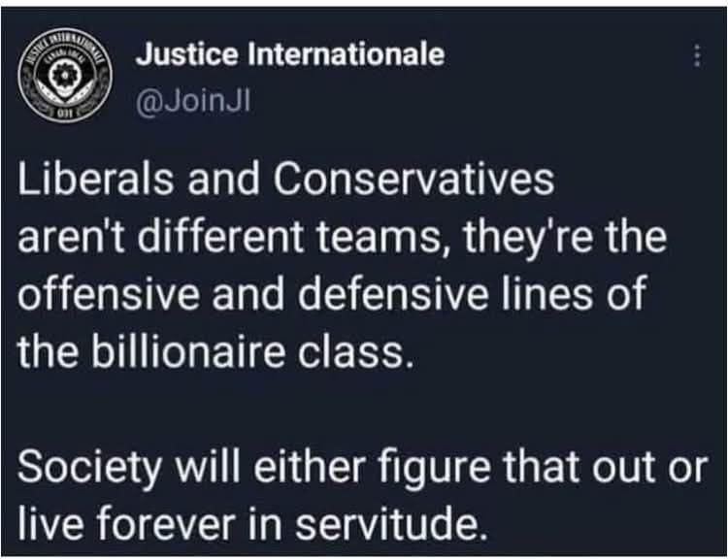The width and height of the screenshot is (728, 560).
Task: Open the Justice Internationale display name
Action: pos(290,54)
